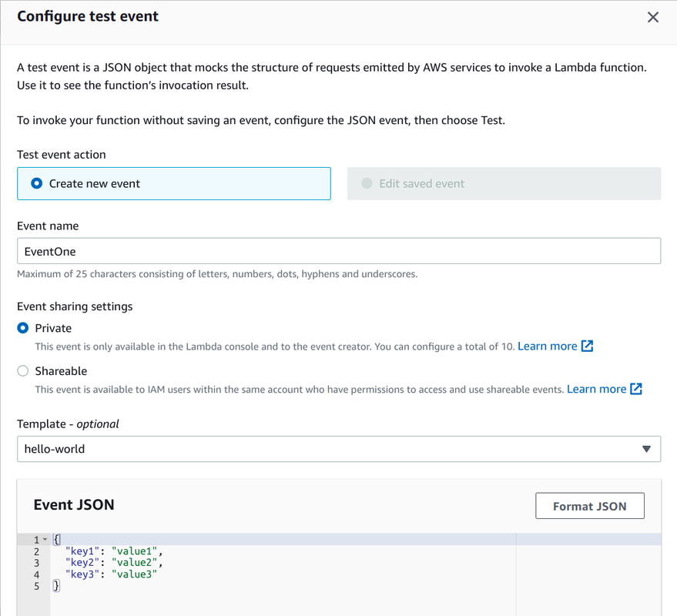This screenshot has width=677, height=616.
Task: Select the Create new event option
Action: pyautogui.click(x=37, y=184)
